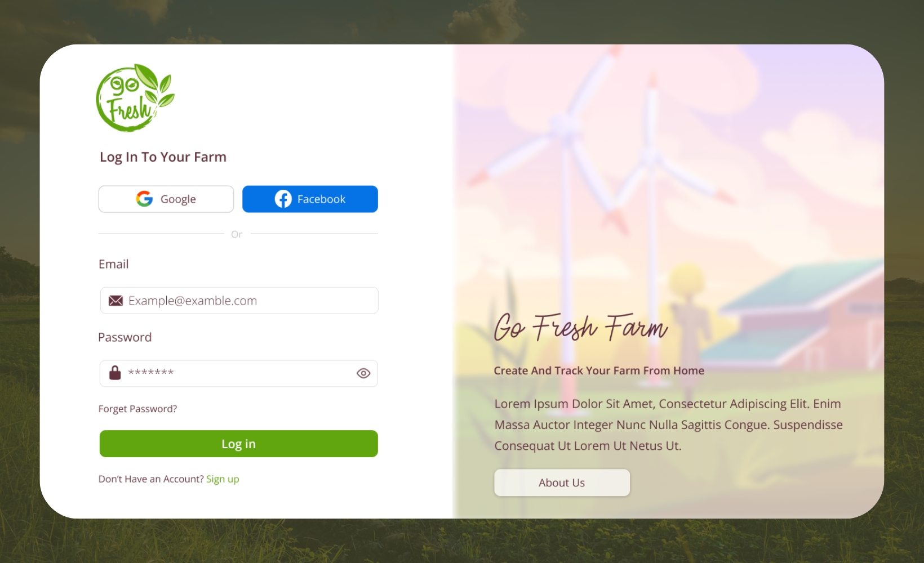Select the Email field label
The image size is (924, 563).
pos(113,264)
